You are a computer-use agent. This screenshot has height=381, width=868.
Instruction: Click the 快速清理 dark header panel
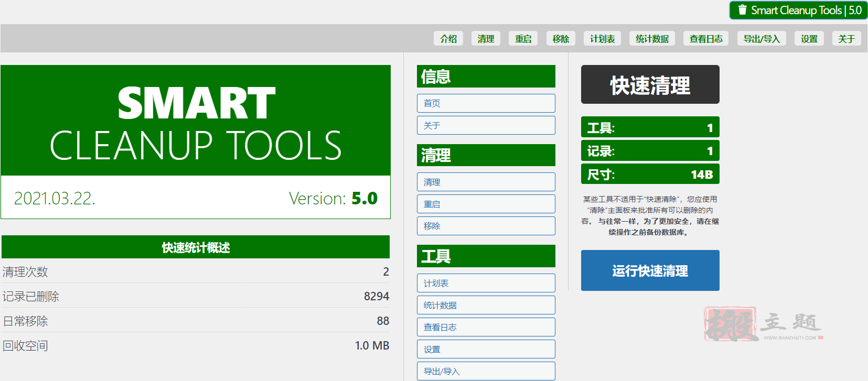click(650, 84)
